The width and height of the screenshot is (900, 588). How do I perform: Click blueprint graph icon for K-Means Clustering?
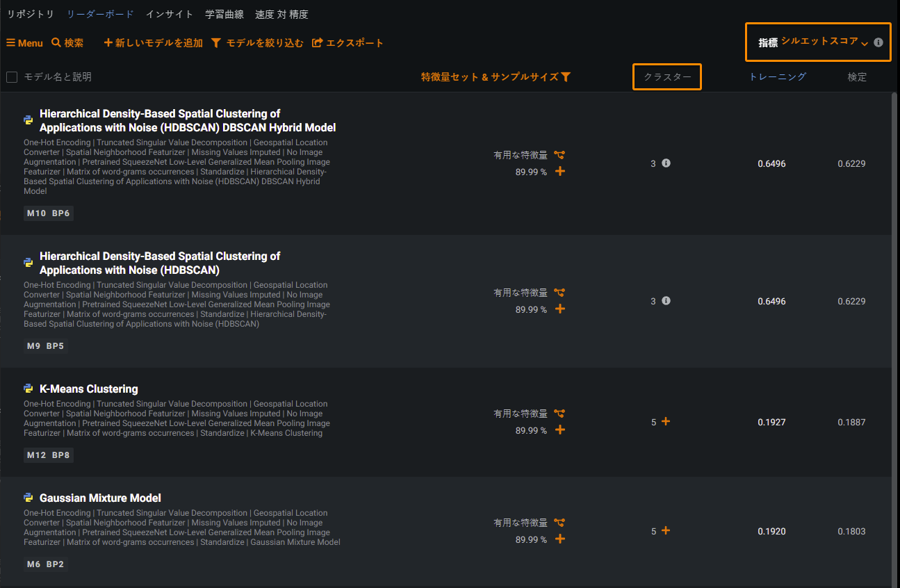point(559,414)
